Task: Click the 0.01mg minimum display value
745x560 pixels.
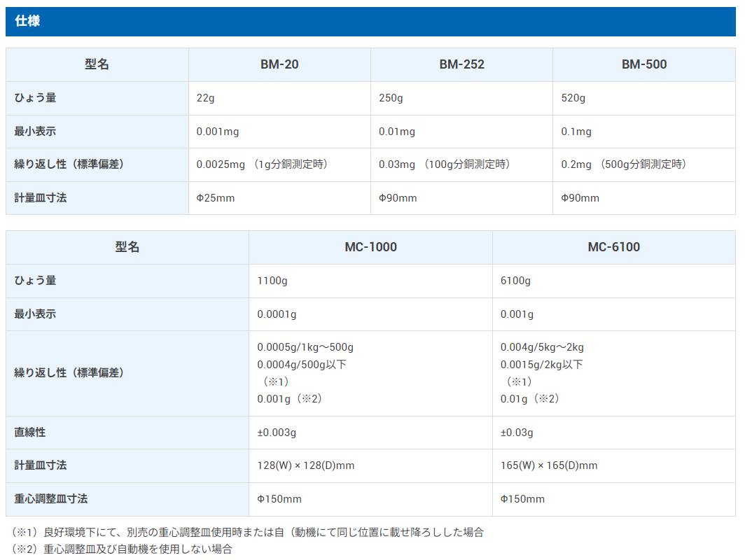Action: pos(397,132)
